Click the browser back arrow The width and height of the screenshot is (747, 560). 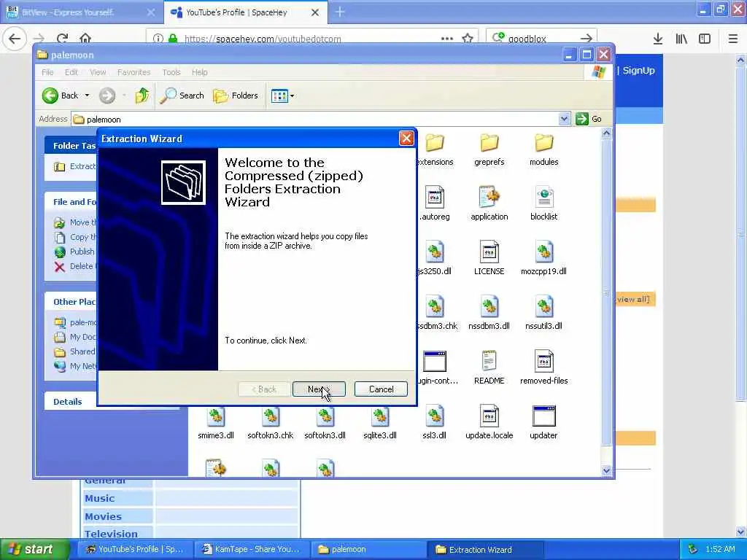tap(15, 38)
